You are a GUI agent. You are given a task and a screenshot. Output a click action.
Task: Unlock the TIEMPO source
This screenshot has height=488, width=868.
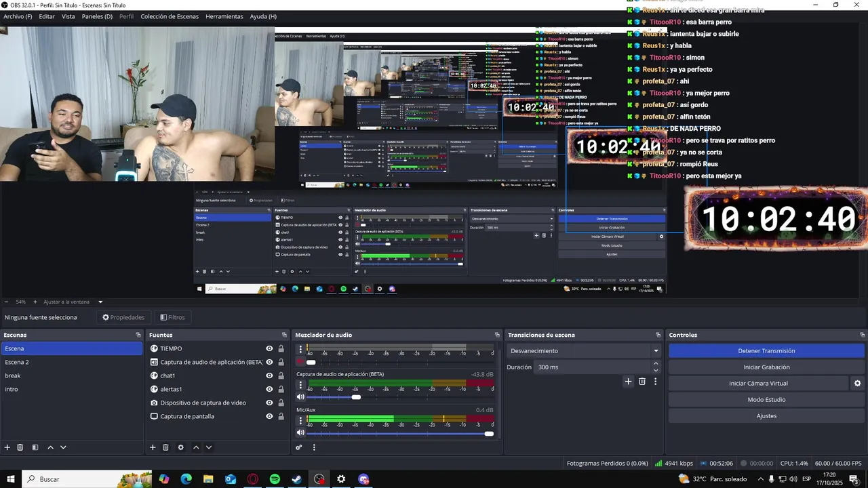281,348
